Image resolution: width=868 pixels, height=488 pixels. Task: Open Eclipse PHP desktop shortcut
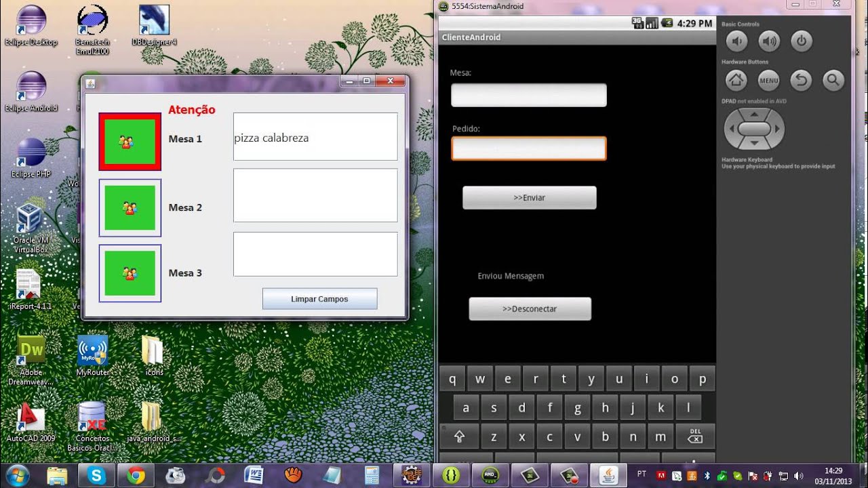pos(31,157)
